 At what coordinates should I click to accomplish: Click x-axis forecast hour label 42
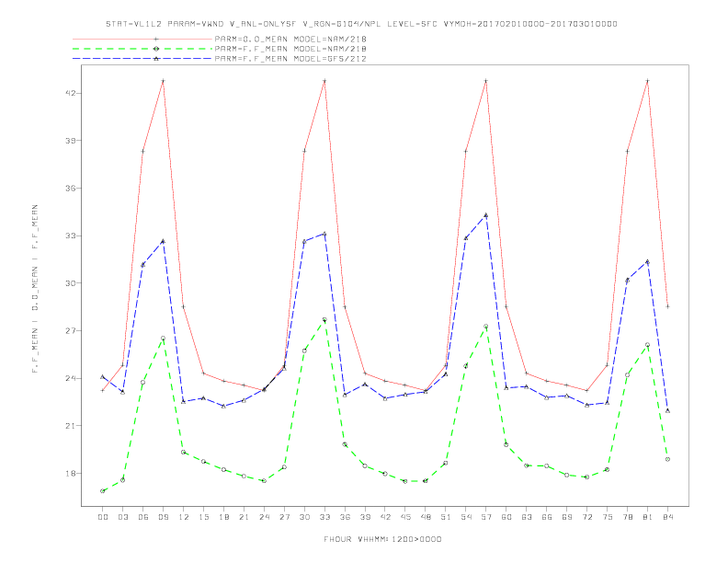tap(385, 517)
